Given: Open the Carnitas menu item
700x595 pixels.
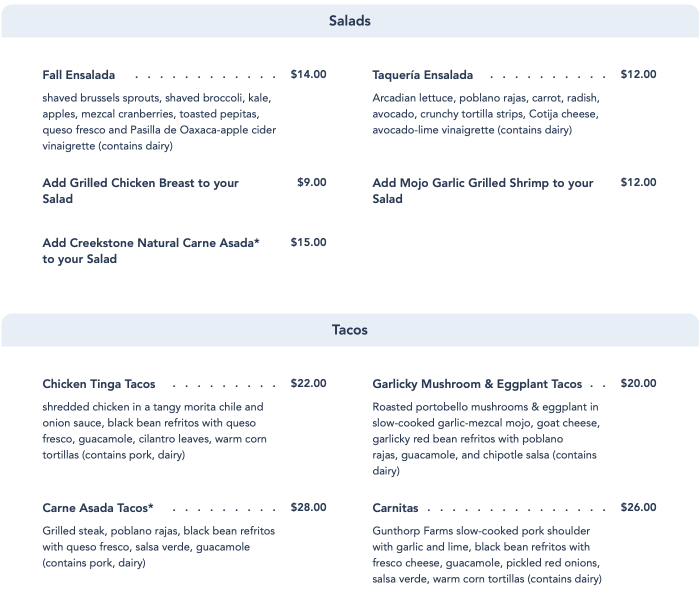Looking at the screenshot, I should tap(395, 508).
